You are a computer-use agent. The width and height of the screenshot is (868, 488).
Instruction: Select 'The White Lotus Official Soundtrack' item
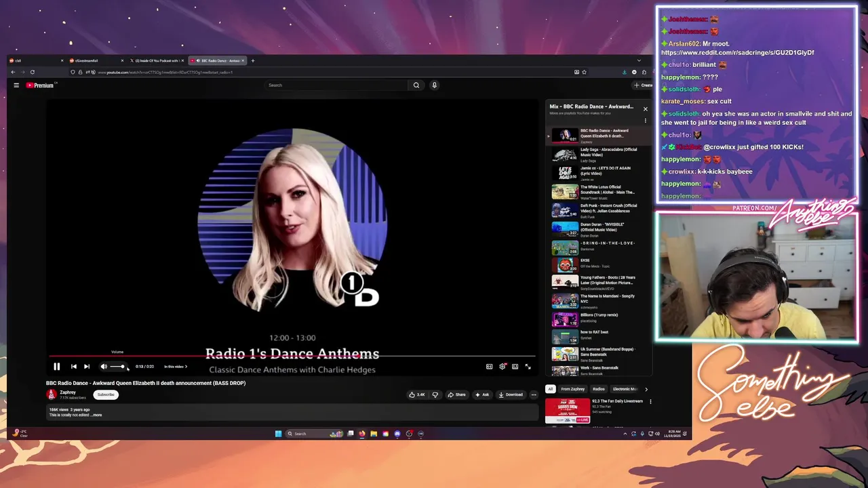[x=600, y=192]
